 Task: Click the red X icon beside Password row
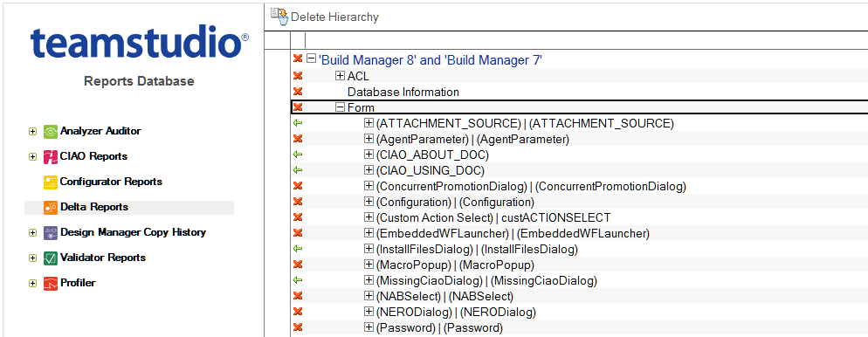pyautogui.click(x=298, y=327)
